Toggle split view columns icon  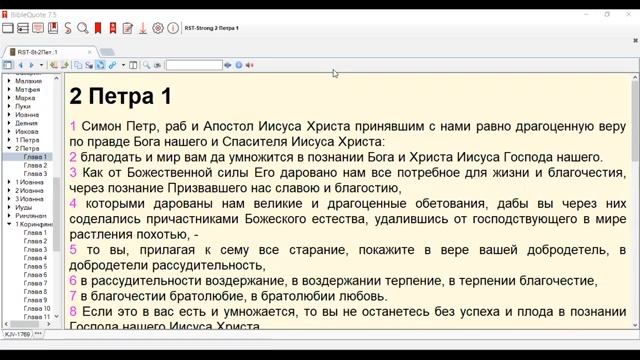click(133, 65)
